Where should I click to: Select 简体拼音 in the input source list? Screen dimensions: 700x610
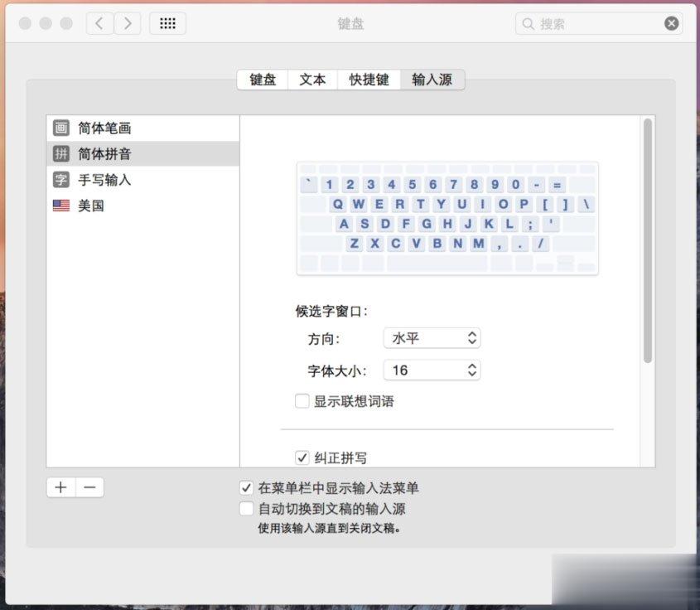click(142, 154)
